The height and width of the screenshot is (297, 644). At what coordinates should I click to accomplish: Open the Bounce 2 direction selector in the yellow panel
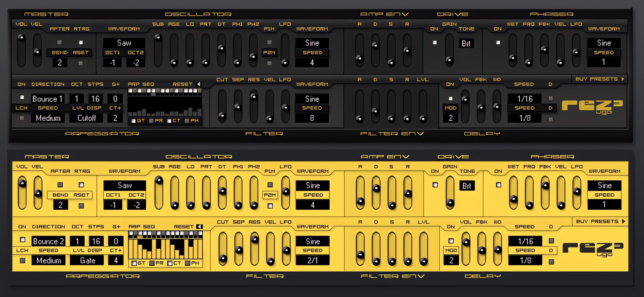click(x=48, y=241)
